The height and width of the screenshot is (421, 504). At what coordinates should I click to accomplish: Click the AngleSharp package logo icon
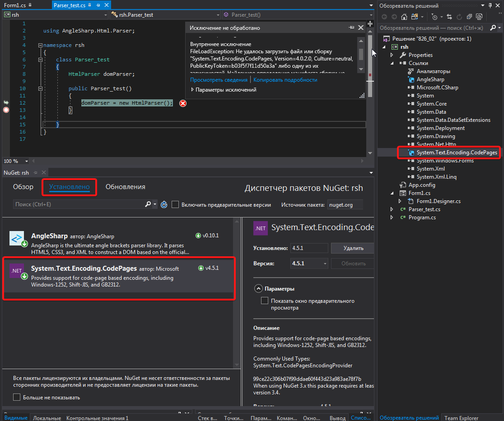click(x=17, y=238)
